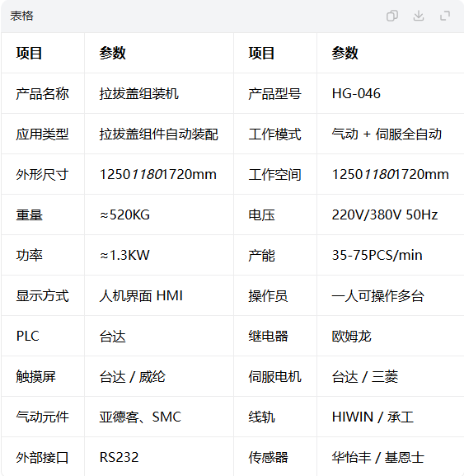This screenshot has width=464, height=476.
Task: Select the 应用类型 cell
Action: pyautogui.click(x=43, y=134)
